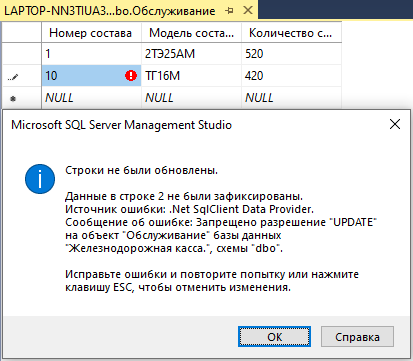
Task: Click the red error icon in cell 10
Action: click(131, 76)
